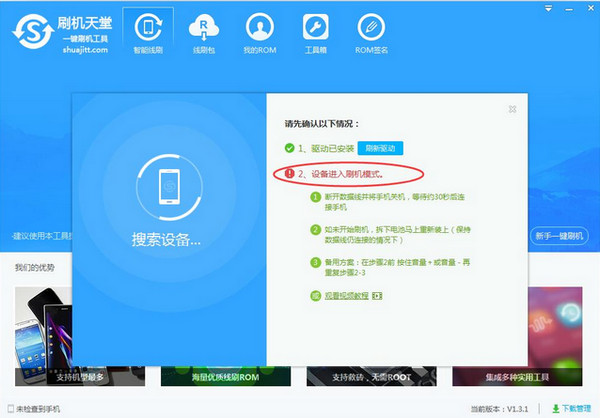Click the round green icon before 观看视频教程

pos(315,296)
